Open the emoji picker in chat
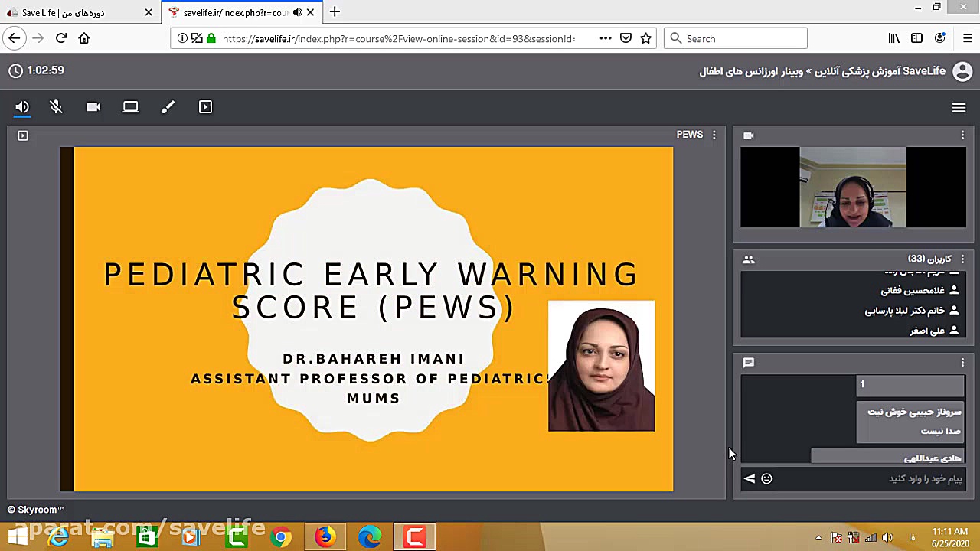The height and width of the screenshot is (551, 980). coord(766,479)
